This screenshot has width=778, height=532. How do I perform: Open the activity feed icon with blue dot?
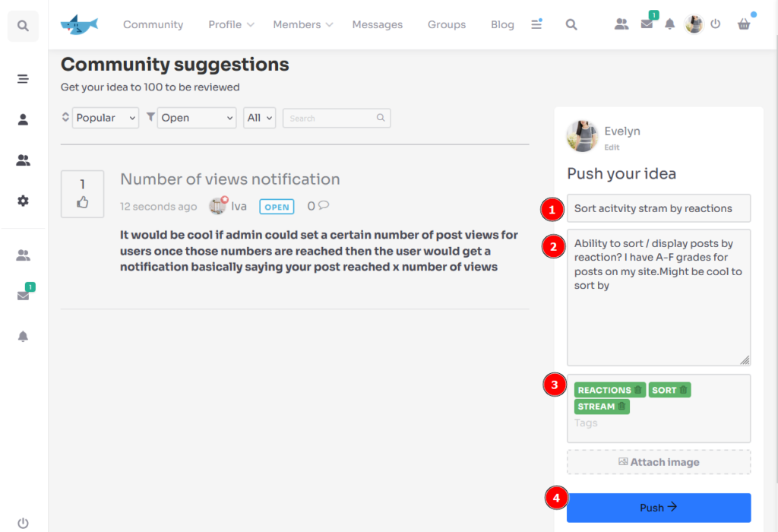click(x=536, y=24)
